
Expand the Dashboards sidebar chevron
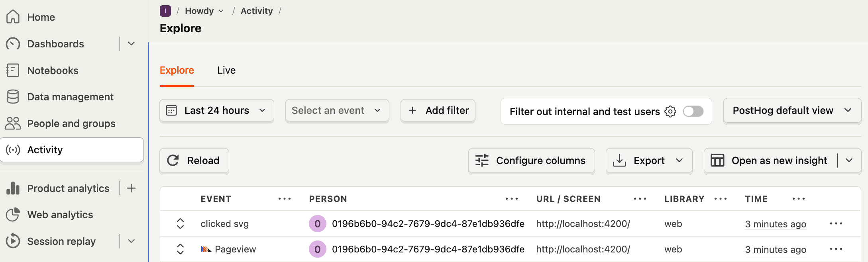tap(131, 44)
